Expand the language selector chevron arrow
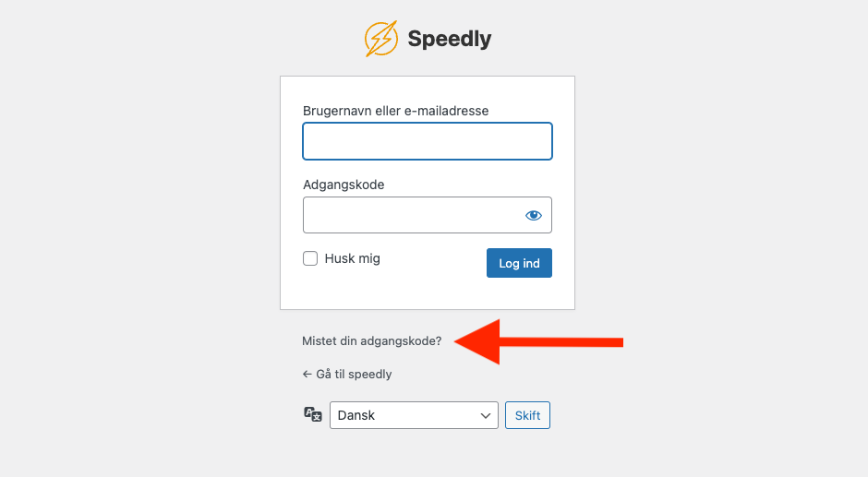This screenshot has width=868, height=477. point(487,416)
